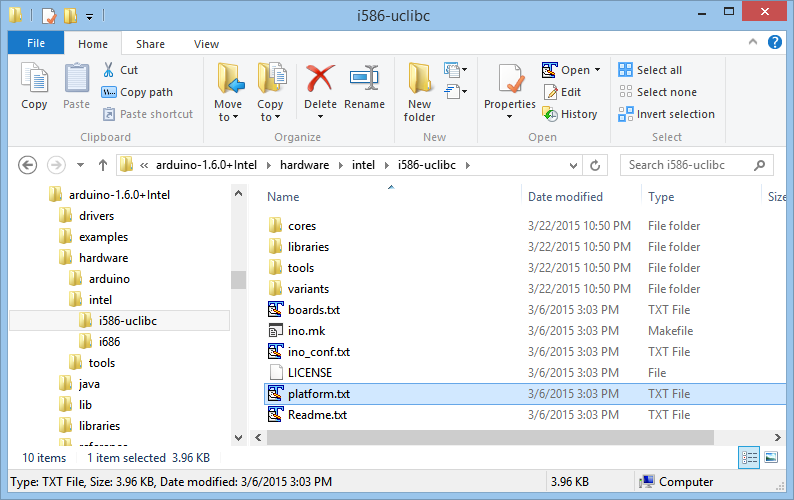Click Invert selection
This screenshot has width=794, height=500.
[666, 114]
